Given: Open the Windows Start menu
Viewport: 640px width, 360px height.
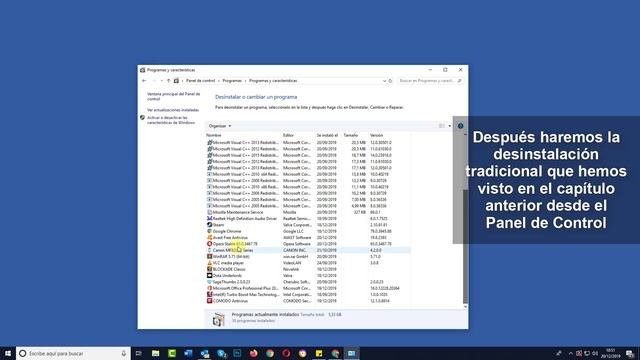Looking at the screenshot, I should point(8,353).
